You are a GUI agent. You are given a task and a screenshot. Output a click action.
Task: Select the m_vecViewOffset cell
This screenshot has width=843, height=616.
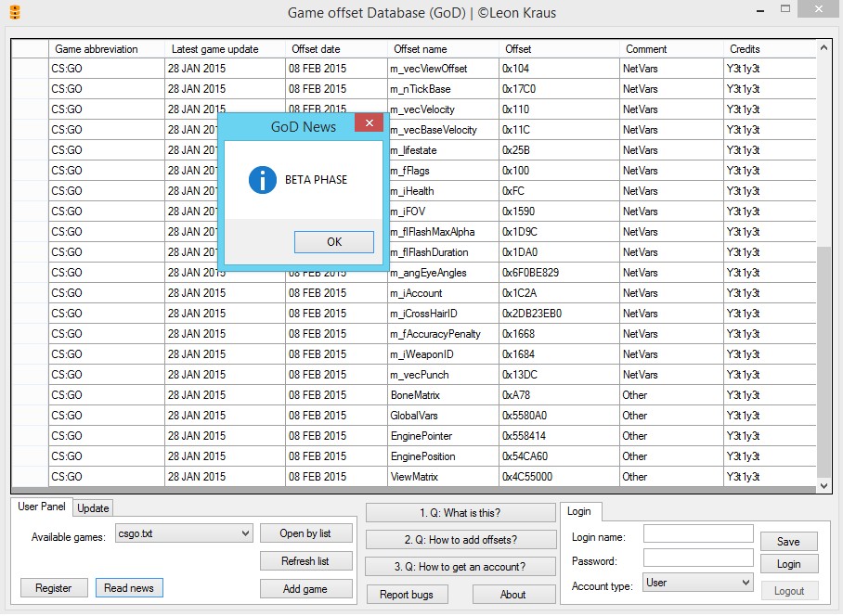[x=443, y=69]
